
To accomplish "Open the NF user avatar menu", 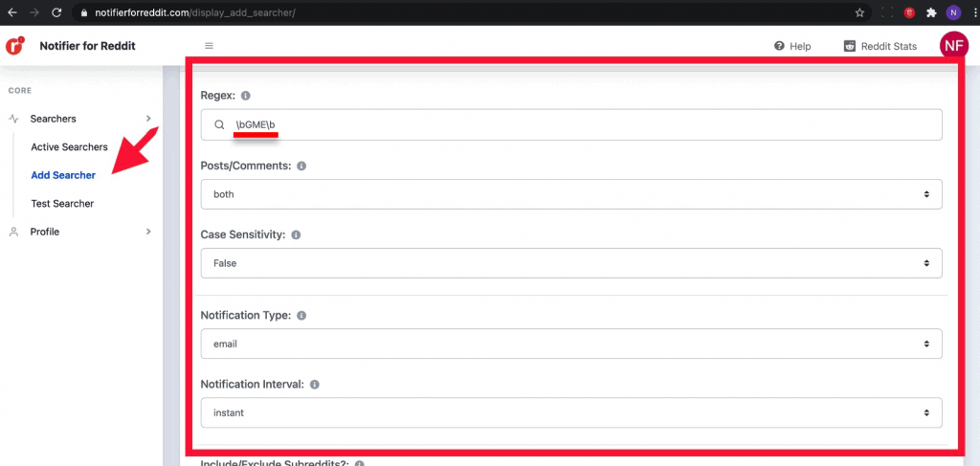I will (x=953, y=46).
